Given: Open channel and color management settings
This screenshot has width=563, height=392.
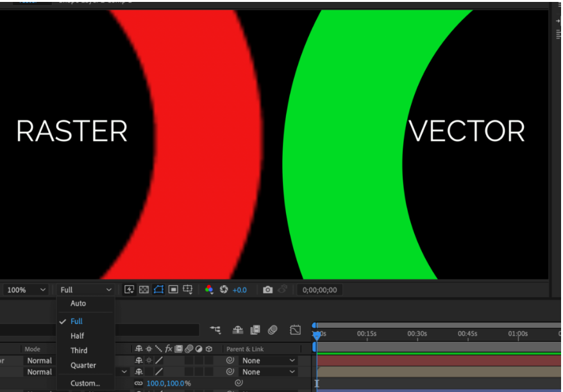Looking at the screenshot, I should point(210,290).
